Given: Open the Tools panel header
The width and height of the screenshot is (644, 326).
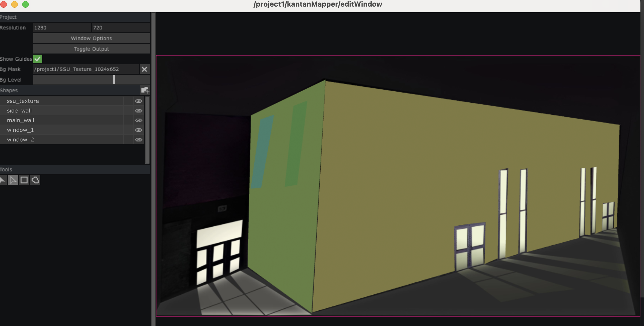Looking at the screenshot, I should (6, 169).
